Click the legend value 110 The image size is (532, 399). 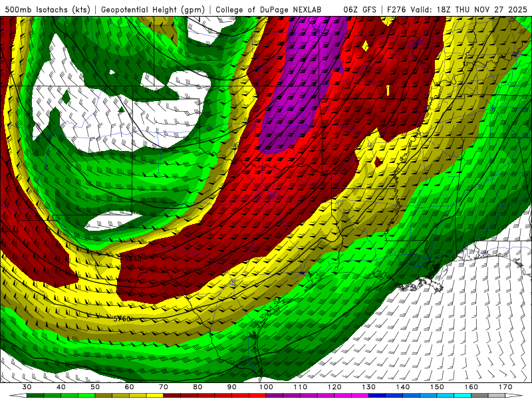pyautogui.click(x=301, y=387)
